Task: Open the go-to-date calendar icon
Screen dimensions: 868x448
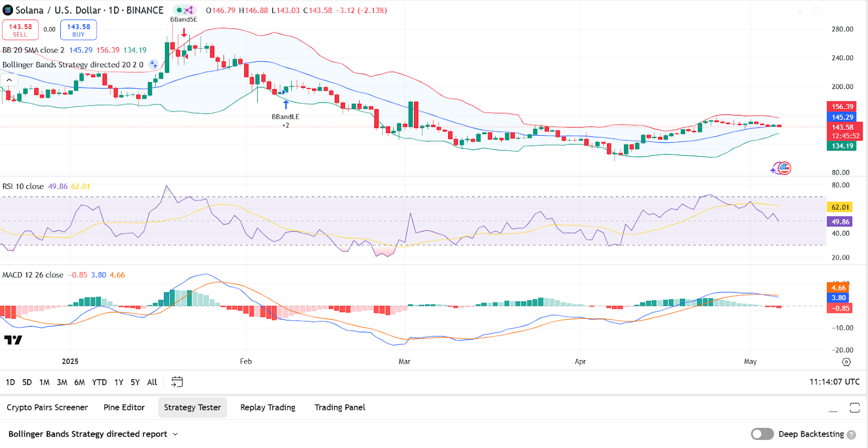Action: point(177,382)
